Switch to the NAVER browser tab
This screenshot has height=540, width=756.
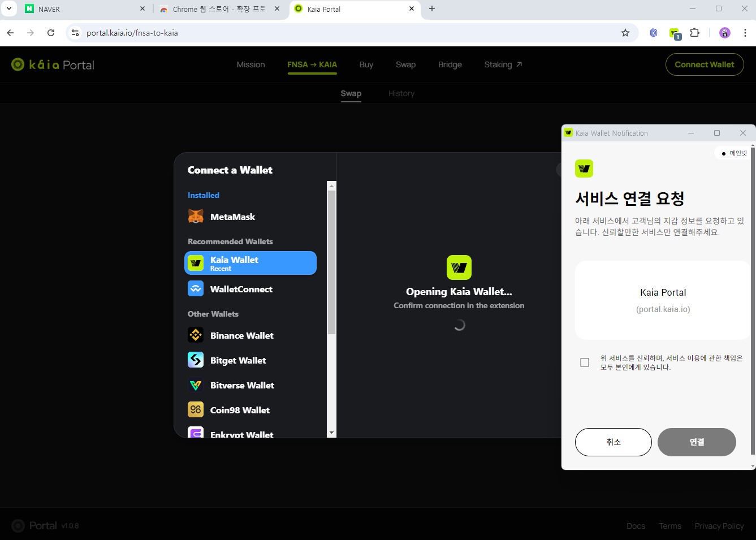pyautogui.click(x=84, y=8)
